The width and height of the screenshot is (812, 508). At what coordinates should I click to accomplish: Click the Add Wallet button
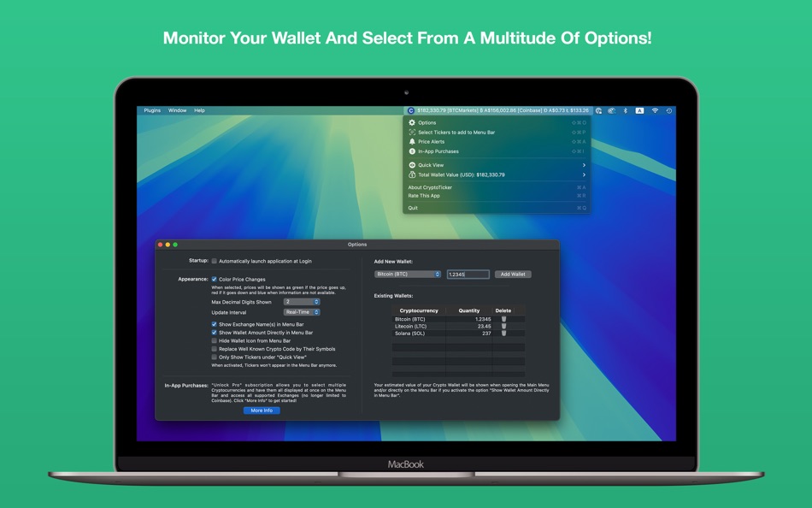tap(513, 275)
